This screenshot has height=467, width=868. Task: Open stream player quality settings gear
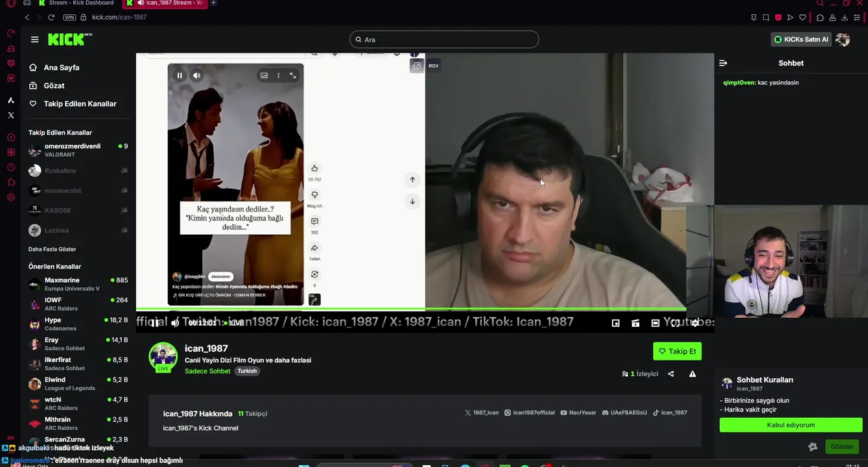[x=695, y=323]
